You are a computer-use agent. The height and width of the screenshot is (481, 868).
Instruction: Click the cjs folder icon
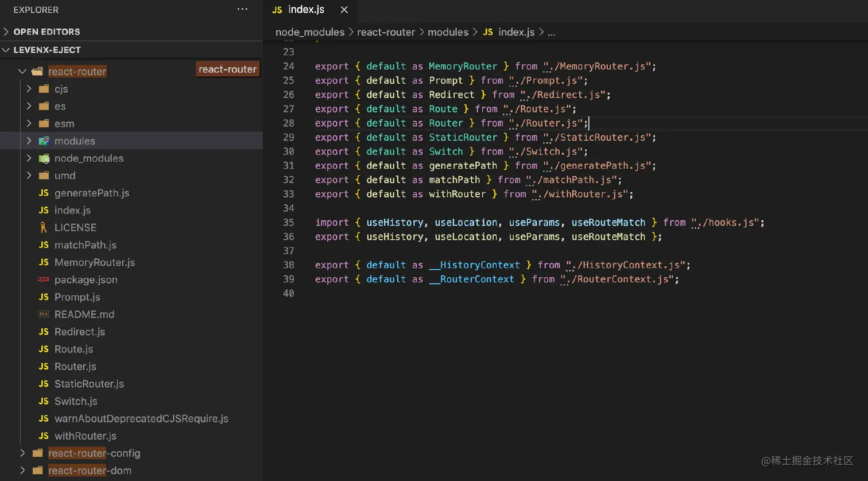(x=44, y=89)
